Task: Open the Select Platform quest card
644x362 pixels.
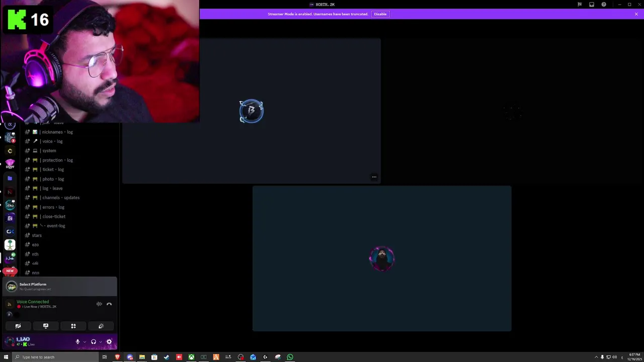Action: (61, 287)
